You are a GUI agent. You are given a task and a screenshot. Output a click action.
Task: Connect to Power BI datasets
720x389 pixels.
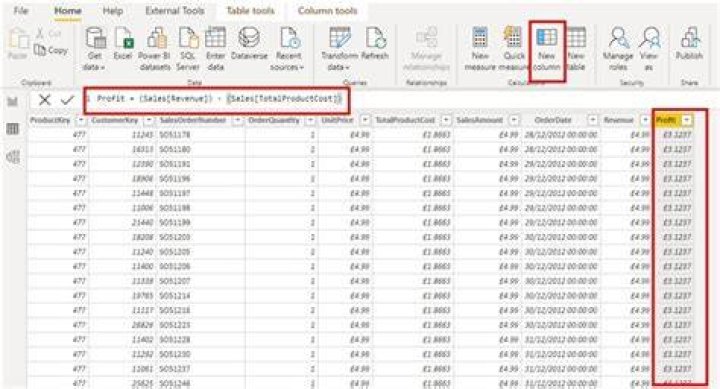(155, 49)
